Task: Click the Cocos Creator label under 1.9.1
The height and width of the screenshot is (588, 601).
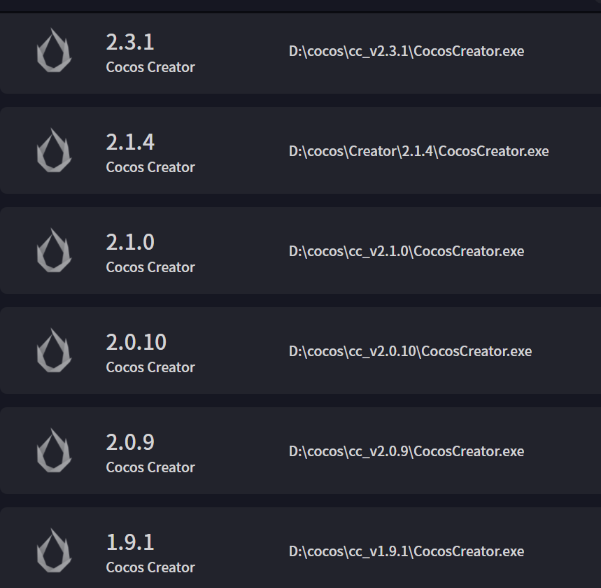Action: coord(150,567)
